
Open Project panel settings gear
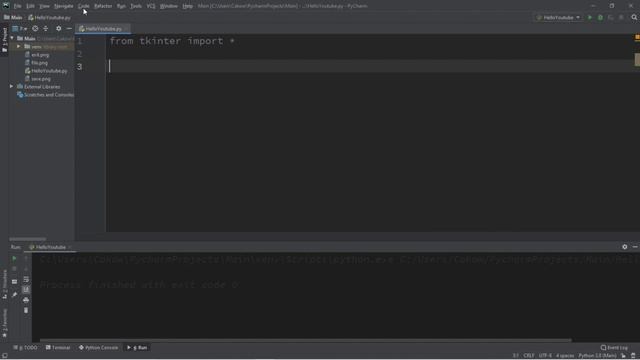58,29
